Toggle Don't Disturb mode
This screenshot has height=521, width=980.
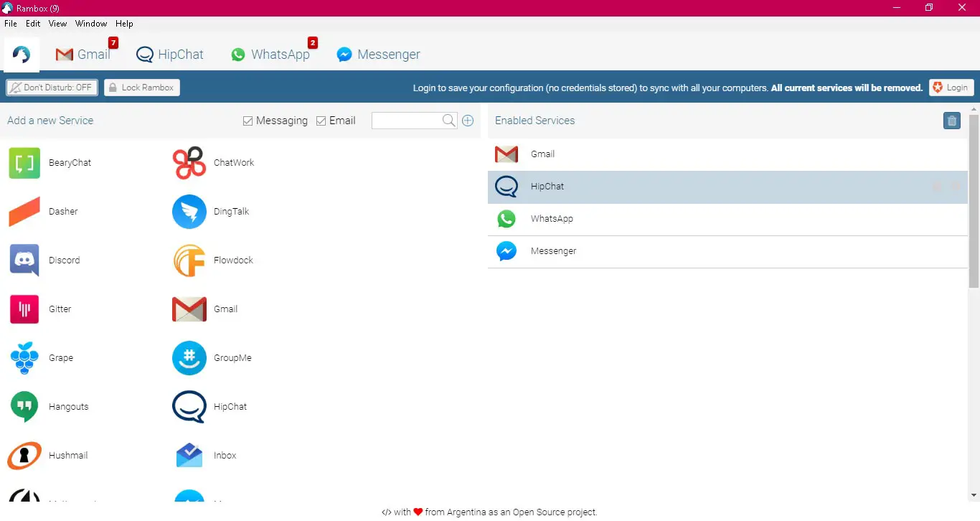[x=52, y=88]
